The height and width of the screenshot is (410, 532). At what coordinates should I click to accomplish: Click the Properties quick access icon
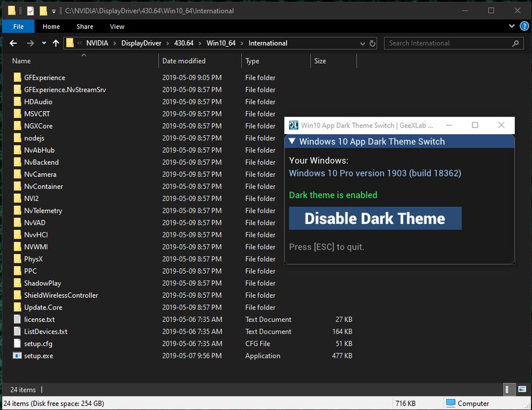coord(31,11)
